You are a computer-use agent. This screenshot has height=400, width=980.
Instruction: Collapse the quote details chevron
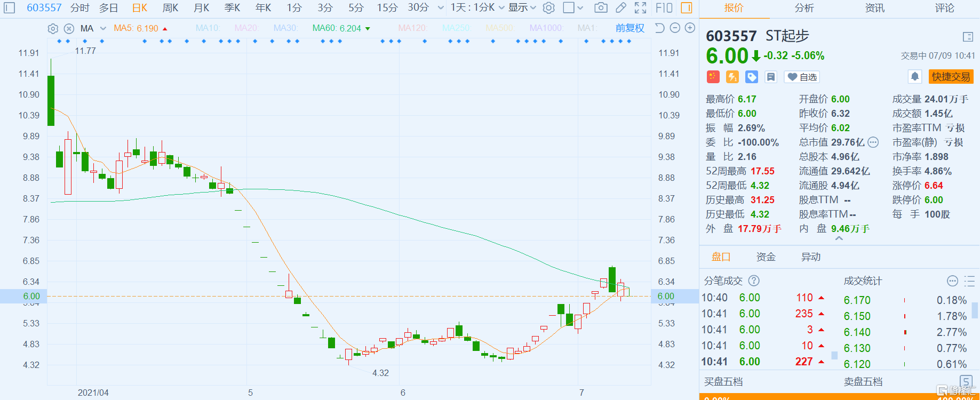click(x=839, y=238)
